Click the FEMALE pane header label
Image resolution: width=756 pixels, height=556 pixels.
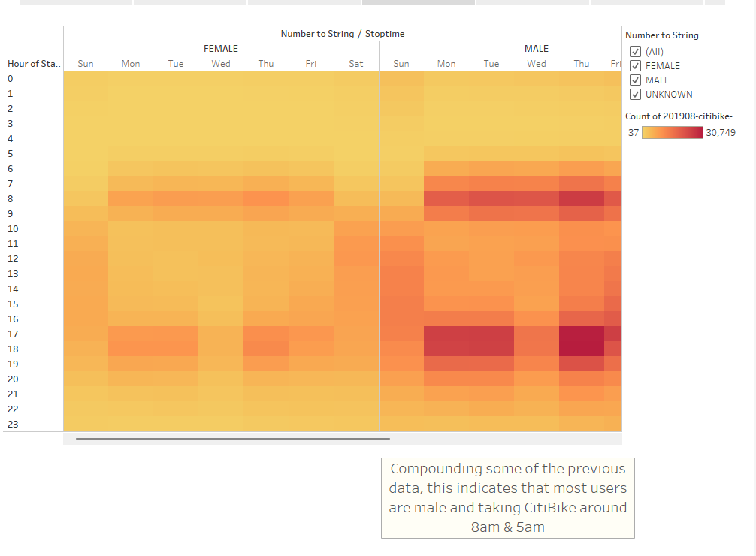tap(220, 48)
